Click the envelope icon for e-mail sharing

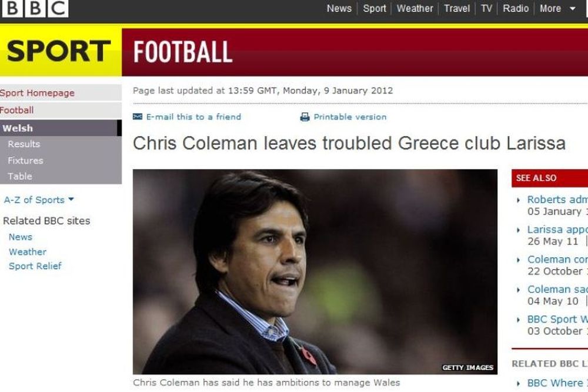[138, 117]
